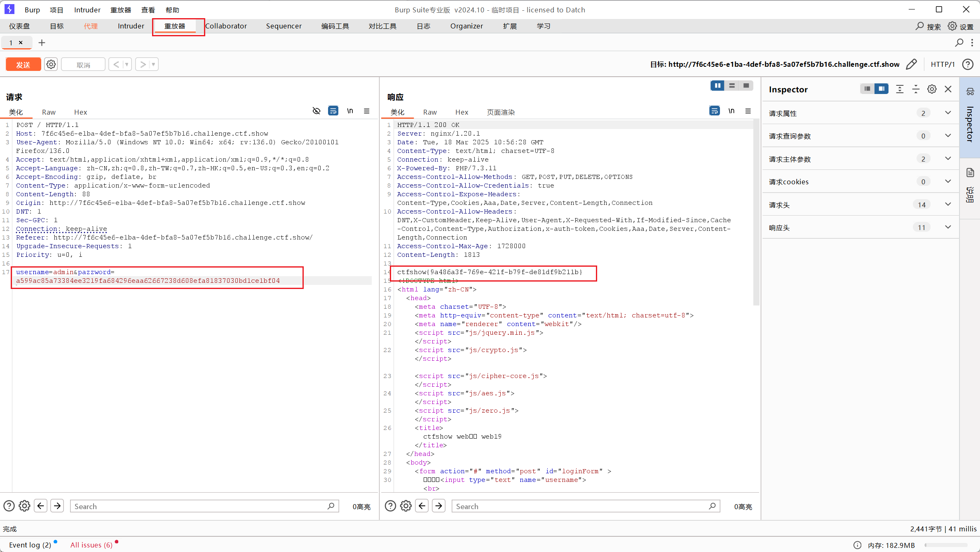Click the help icon next to HTTP/1

pos(968,64)
